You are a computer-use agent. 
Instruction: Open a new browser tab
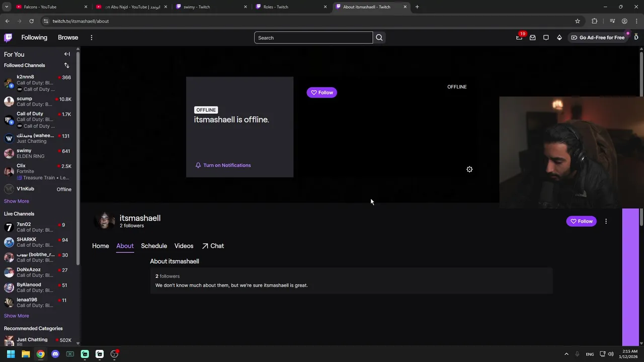pyautogui.click(x=417, y=7)
